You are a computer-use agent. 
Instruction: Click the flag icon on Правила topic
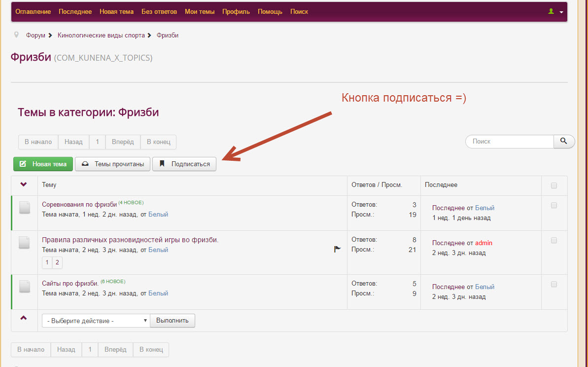tap(337, 250)
